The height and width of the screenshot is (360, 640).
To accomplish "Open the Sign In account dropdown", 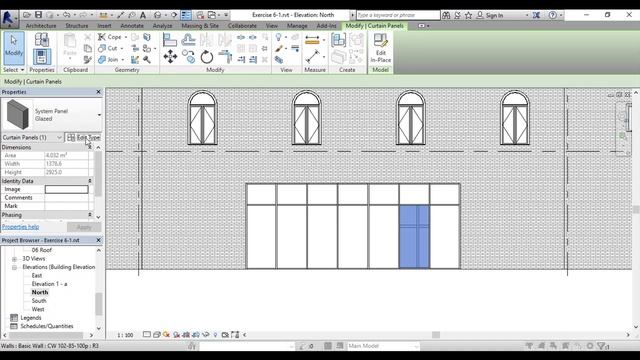I will tap(527, 15).
